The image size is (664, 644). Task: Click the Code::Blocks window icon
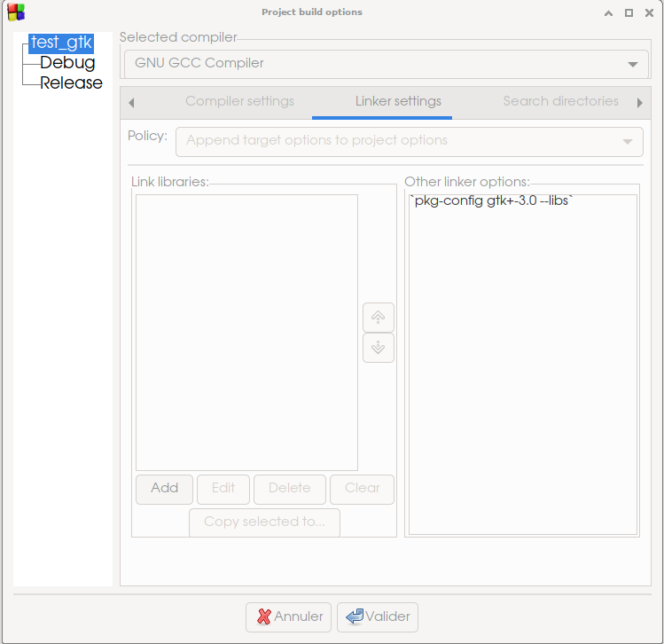point(16,12)
